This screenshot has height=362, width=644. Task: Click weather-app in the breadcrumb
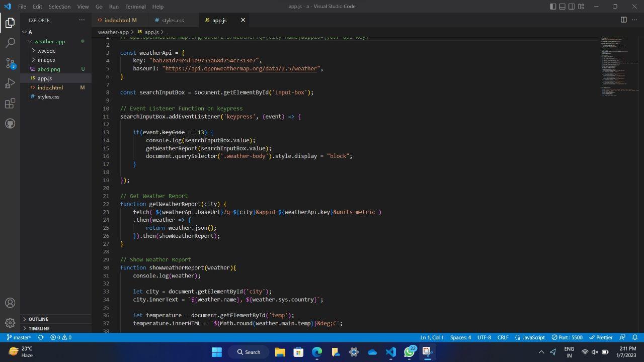point(113,32)
